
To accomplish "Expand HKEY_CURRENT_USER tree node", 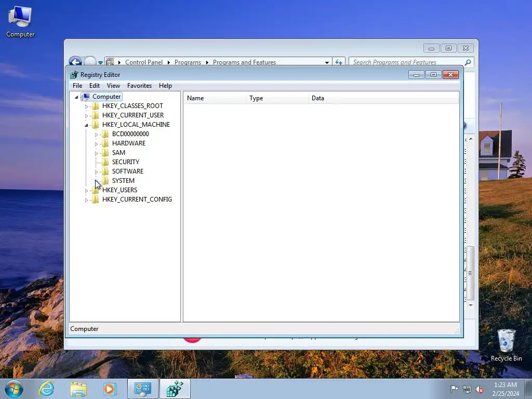I will 86,116.
